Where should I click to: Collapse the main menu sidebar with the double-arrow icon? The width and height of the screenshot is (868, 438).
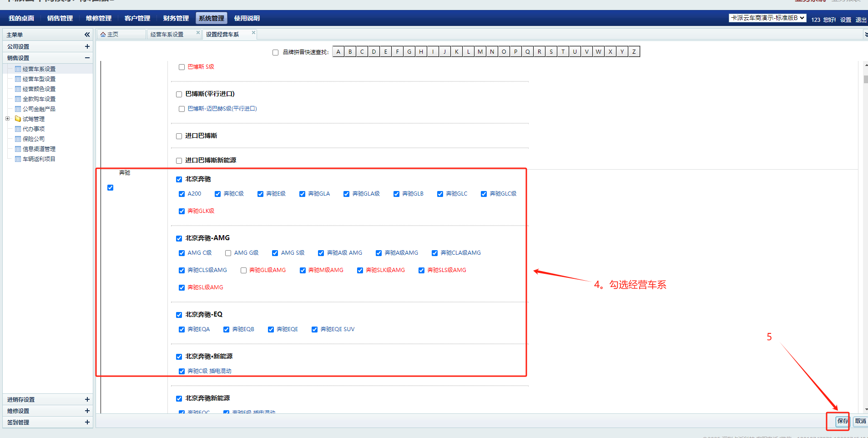[87, 35]
